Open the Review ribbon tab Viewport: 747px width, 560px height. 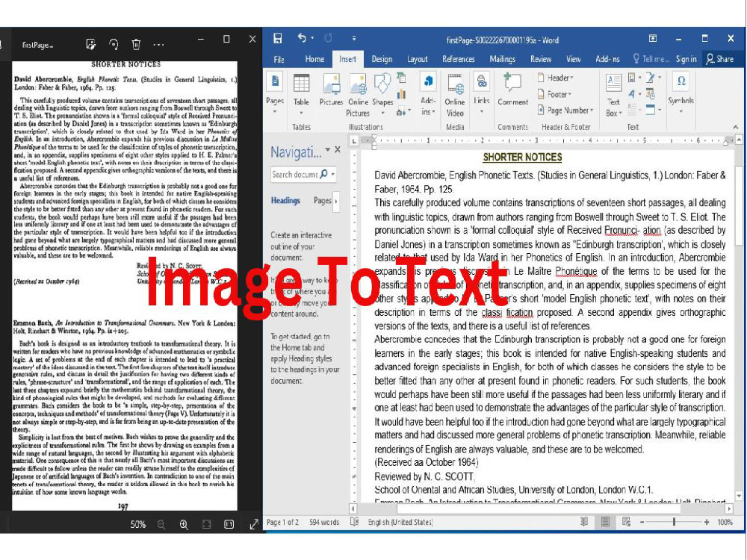pyautogui.click(x=541, y=59)
